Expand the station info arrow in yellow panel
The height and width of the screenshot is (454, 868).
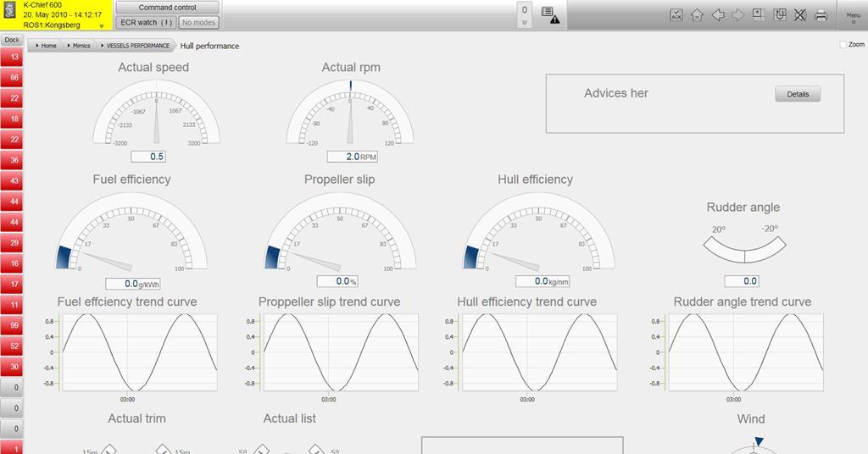[101, 26]
